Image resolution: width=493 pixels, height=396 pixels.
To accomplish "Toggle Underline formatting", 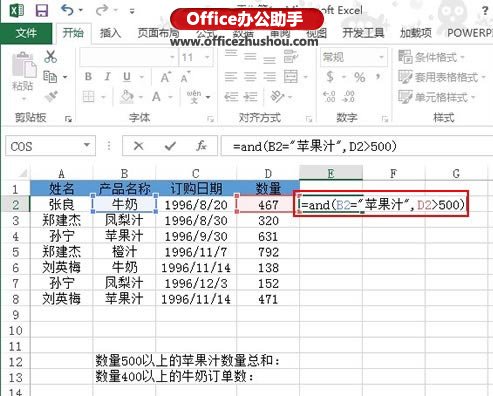I will 127,77.
